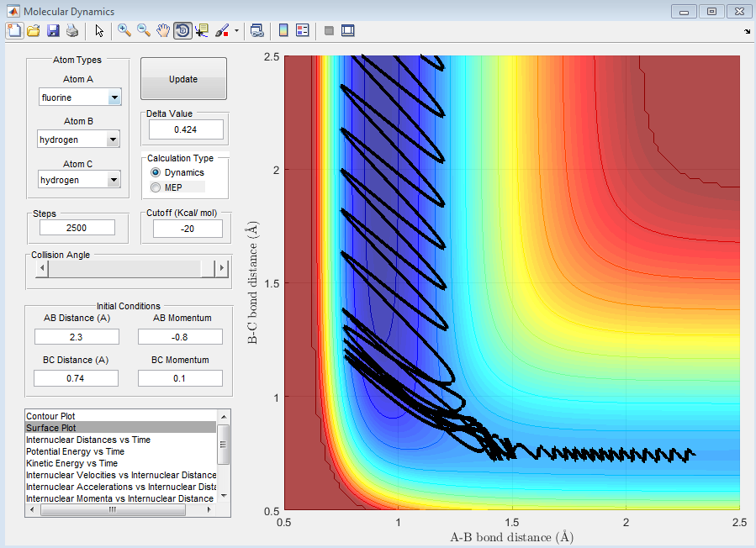Save the figure with the floppy disk icon
The height and width of the screenshot is (548, 756).
53,31
